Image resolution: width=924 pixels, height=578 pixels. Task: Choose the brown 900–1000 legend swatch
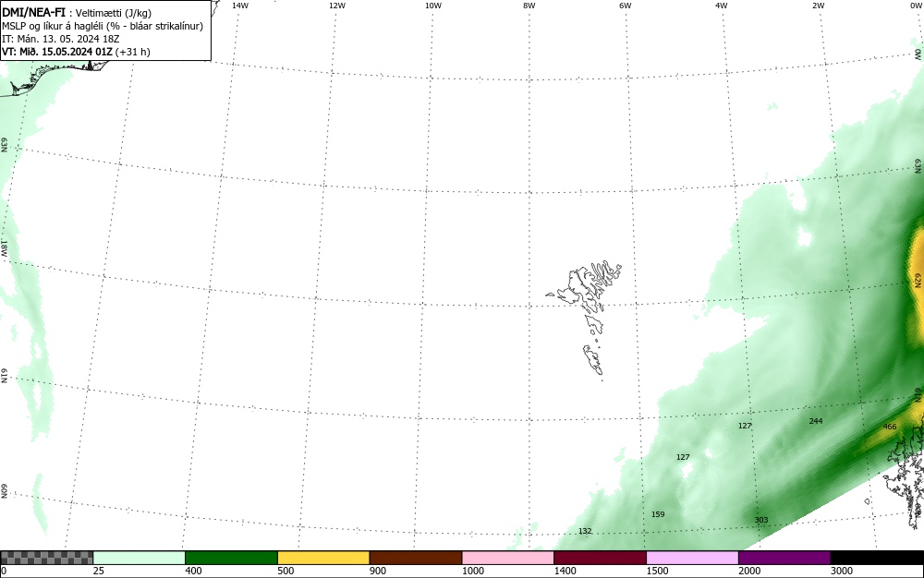(416, 558)
